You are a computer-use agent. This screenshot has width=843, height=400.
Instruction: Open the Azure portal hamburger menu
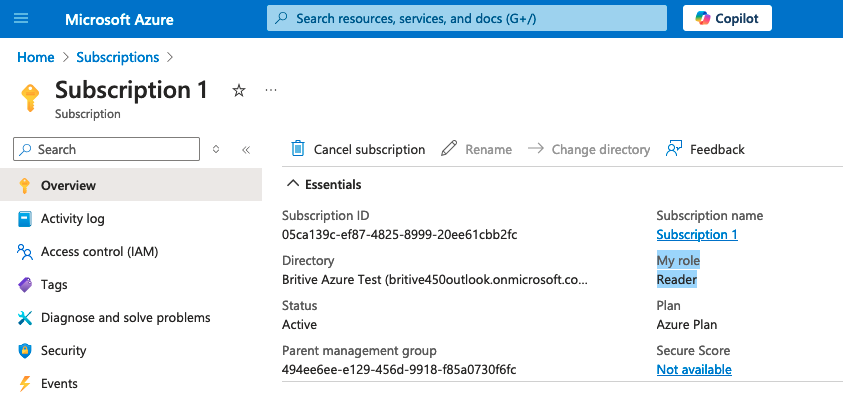click(x=21, y=18)
